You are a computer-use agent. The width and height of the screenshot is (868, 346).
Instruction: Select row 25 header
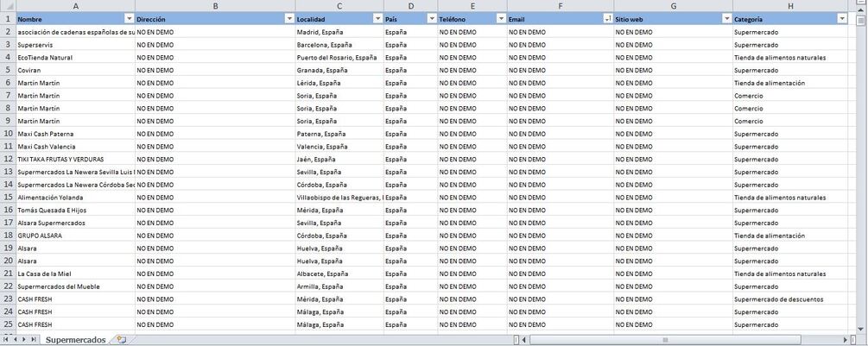click(8, 324)
